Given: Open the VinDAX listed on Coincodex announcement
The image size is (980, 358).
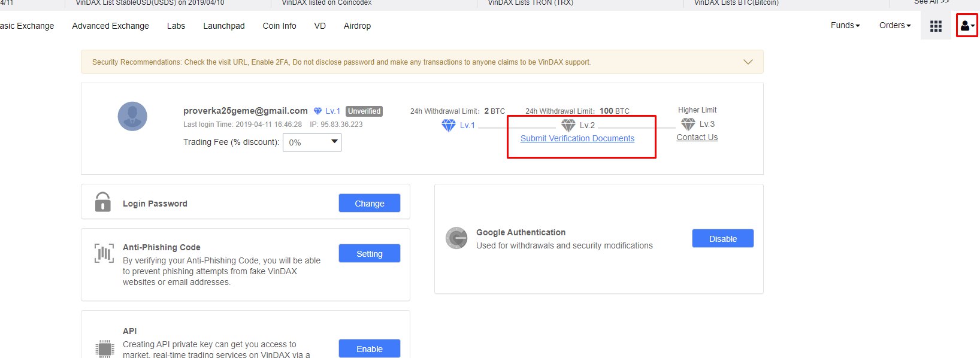Looking at the screenshot, I should coord(326,3).
